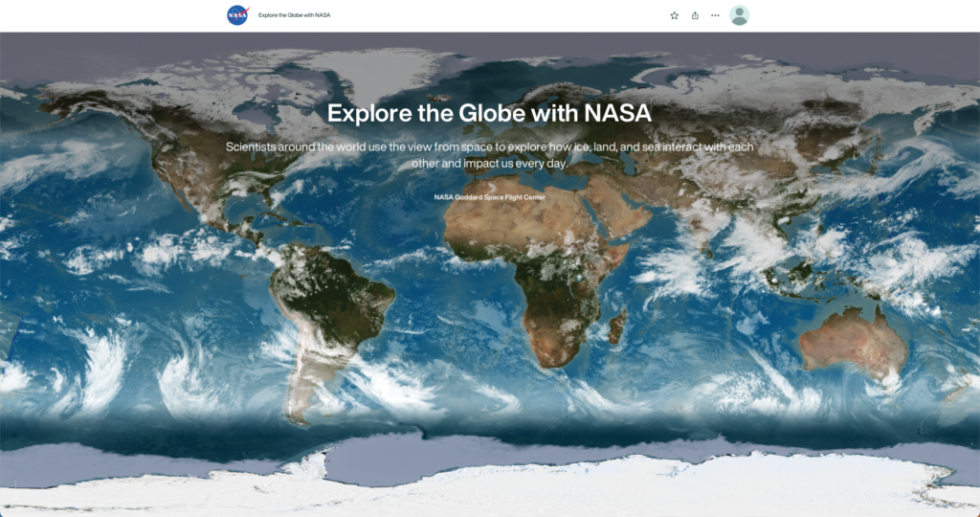Click the header title 'Explore the Globe with NASA'
Screen dimensions: 980x517
tap(295, 15)
